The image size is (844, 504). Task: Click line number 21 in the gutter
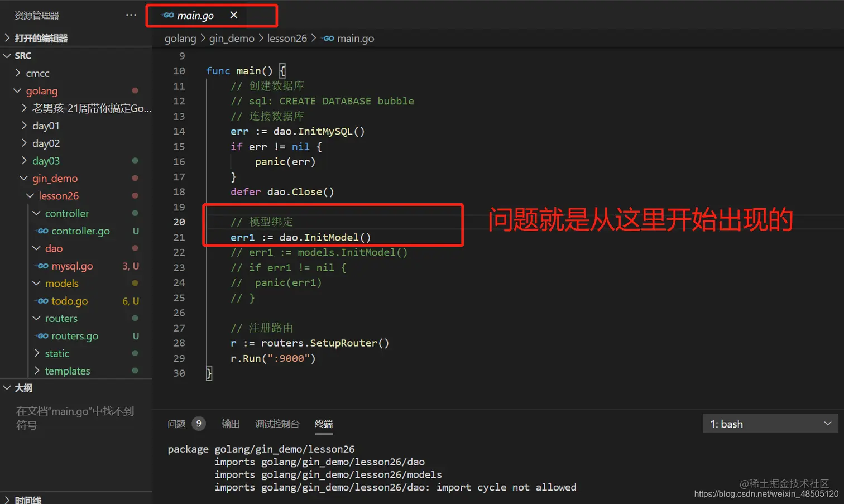[x=179, y=237]
